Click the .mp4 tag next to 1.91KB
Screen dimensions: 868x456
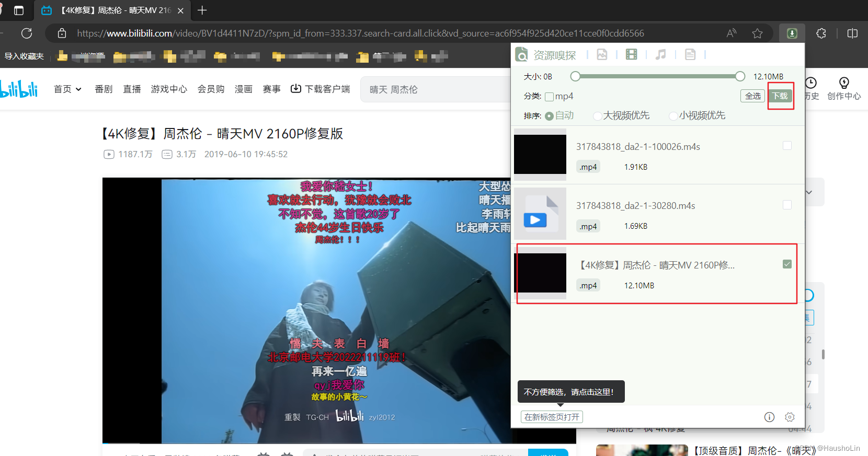588,167
